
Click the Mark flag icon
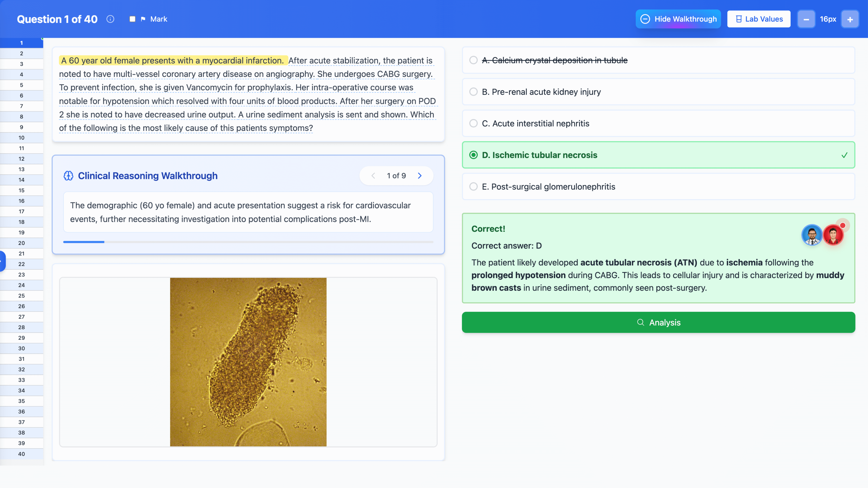(x=143, y=19)
